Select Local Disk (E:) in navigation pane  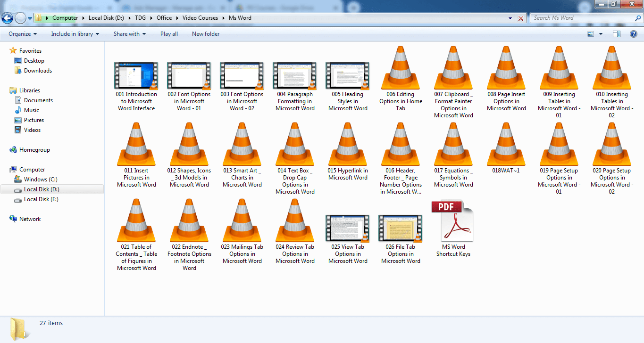[x=42, y=199]
